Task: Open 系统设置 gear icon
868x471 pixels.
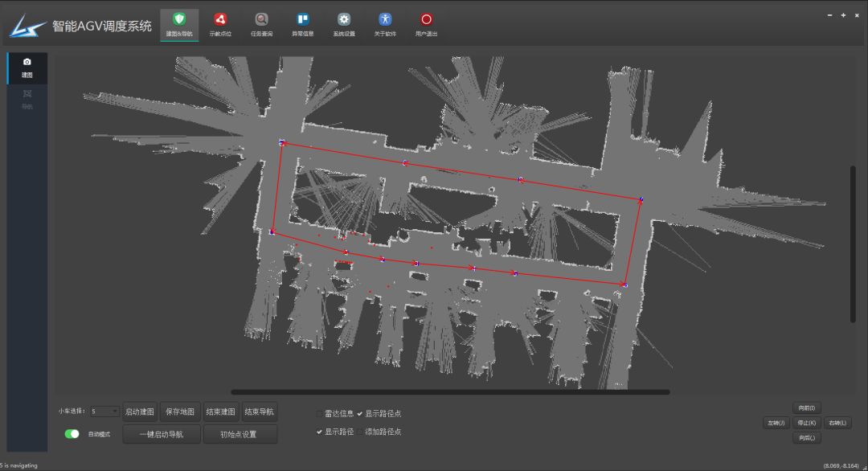Action: (x=344, y=19)
